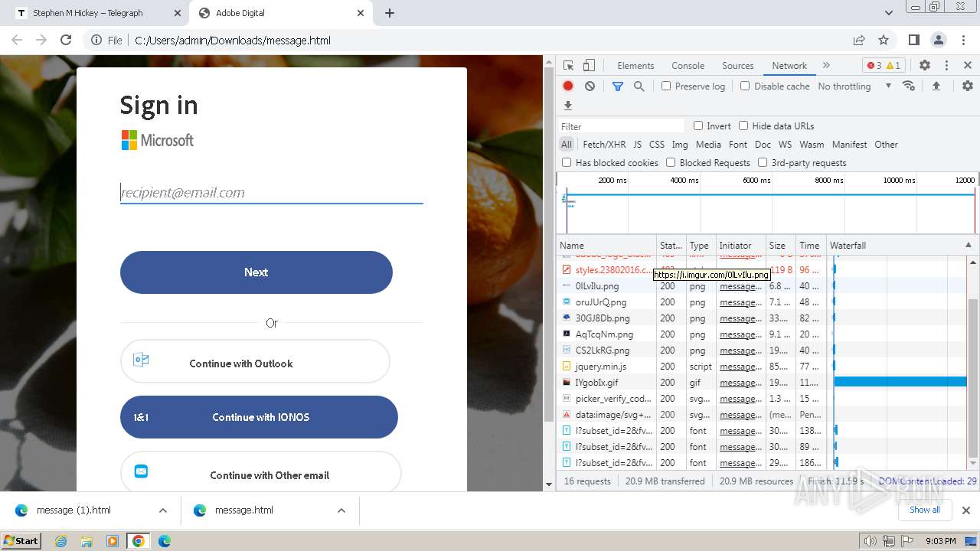Open Internet Explorer from taskbar

pos(61,541)
